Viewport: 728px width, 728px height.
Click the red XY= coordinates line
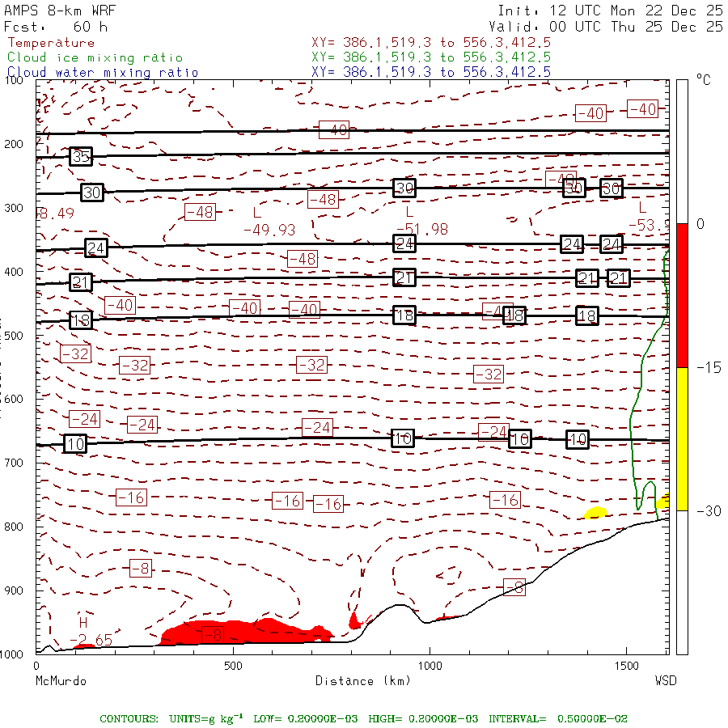431,43
